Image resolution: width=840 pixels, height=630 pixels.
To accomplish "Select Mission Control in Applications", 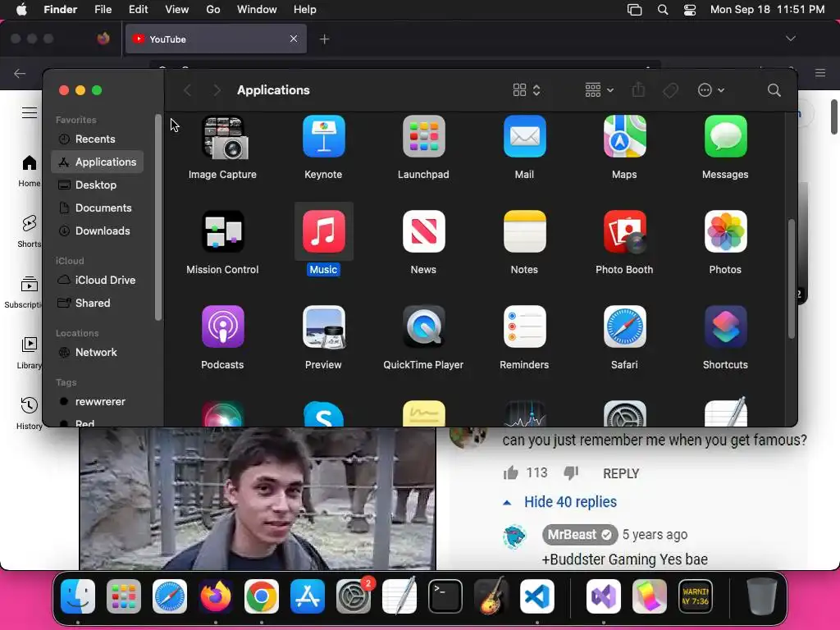I will pos(223,231).
